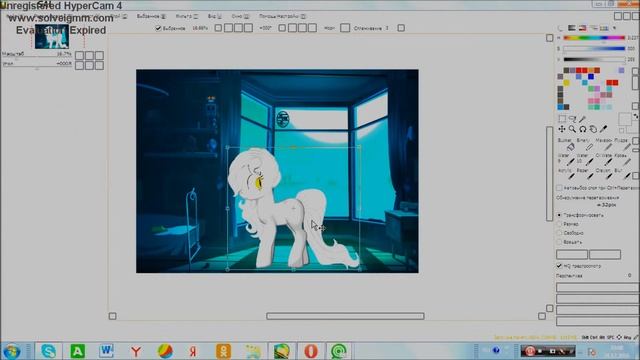Toggle the RGB slider panel icon
Viewport: 640px width, 360px height.
tap(571, 28)
